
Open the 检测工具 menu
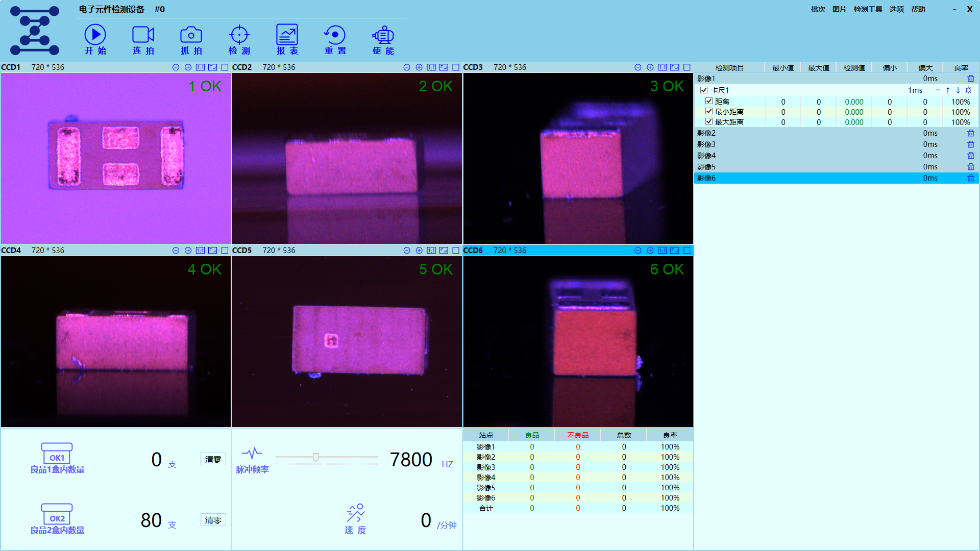tap(868, 9)
